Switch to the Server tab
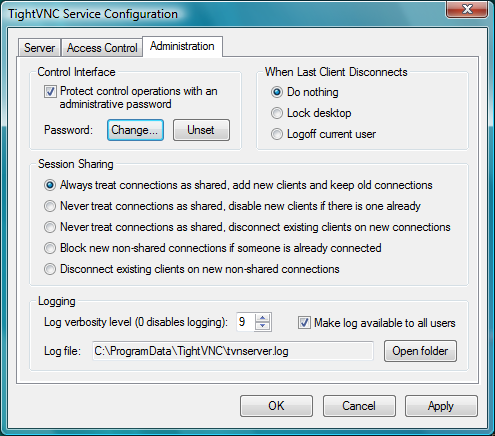This screenshot has width=495, height=436. click(39, 48)
